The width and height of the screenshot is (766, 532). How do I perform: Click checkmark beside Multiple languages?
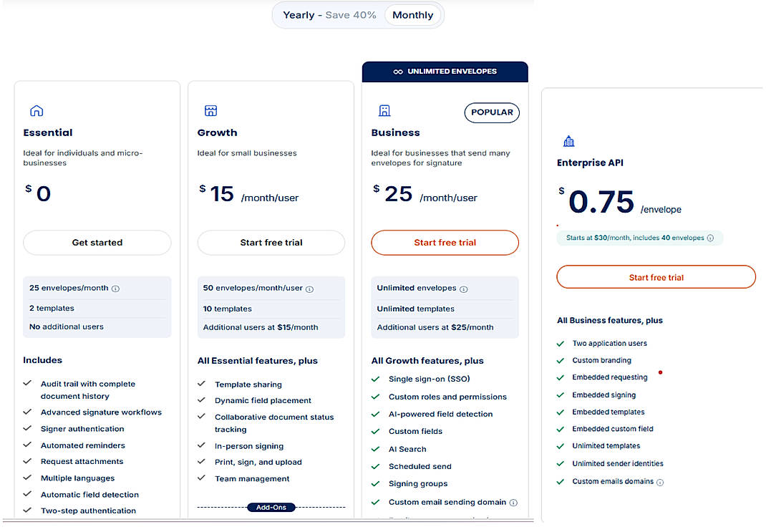(27, 478)
